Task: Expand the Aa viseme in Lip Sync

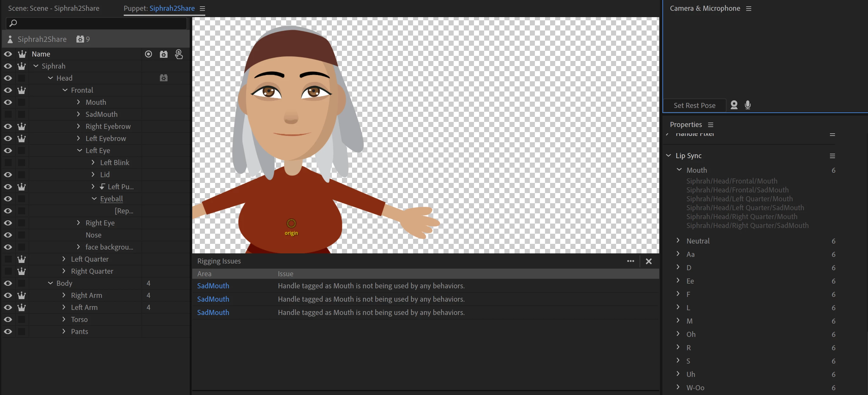Action: 678,254
